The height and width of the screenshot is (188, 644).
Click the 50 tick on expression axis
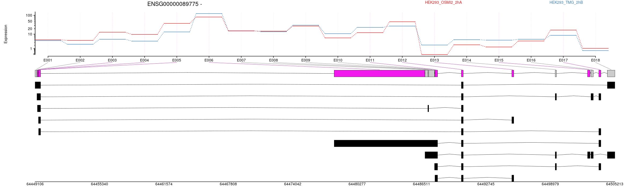pos(30,21)
